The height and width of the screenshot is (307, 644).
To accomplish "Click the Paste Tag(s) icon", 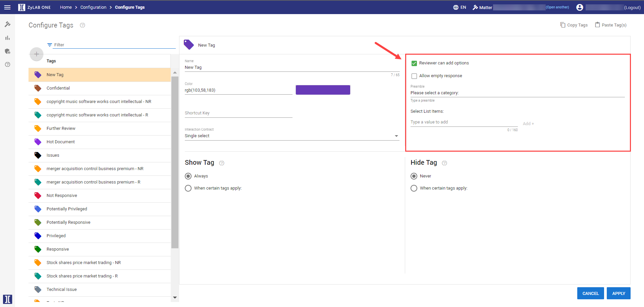I will point(597,25).
